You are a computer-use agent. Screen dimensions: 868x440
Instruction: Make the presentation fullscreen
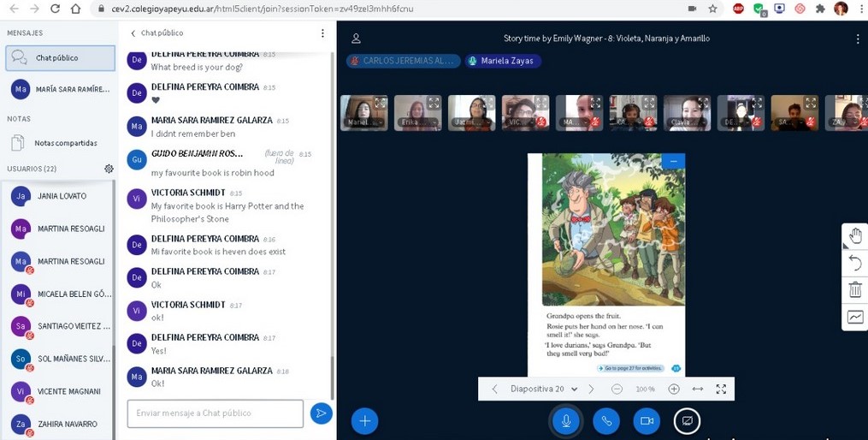(x=721, y=389)
